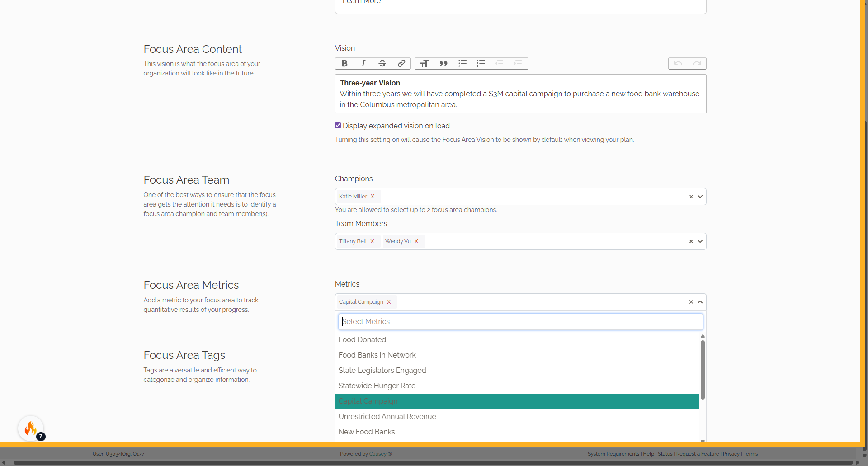Redo edit in Vision editor
Screen dimensions: 868x466
click(x=697, y=63)
